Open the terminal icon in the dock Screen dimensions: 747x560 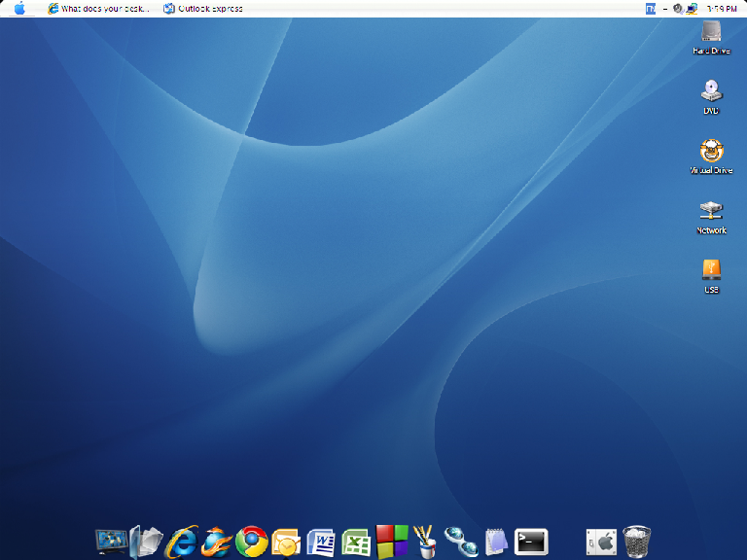coord(531,541)
